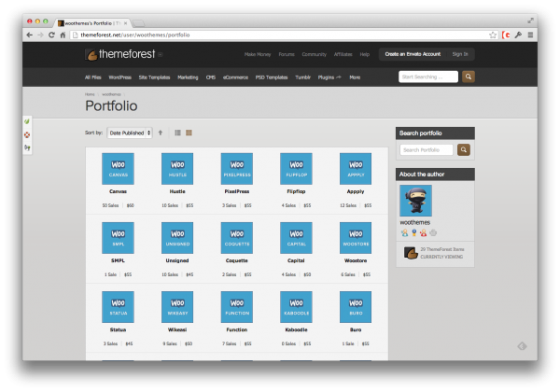Open the dropdown beside themeforest logo

point(161,55)
